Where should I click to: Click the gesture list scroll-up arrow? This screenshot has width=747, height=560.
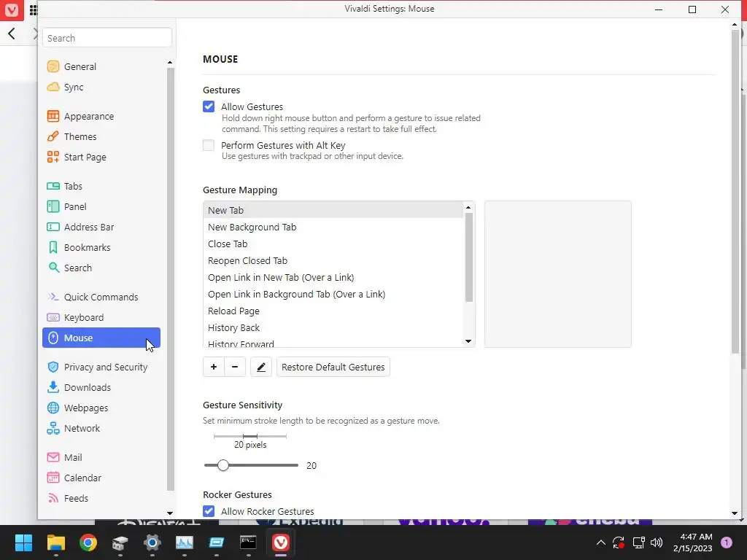pos(468,208)
